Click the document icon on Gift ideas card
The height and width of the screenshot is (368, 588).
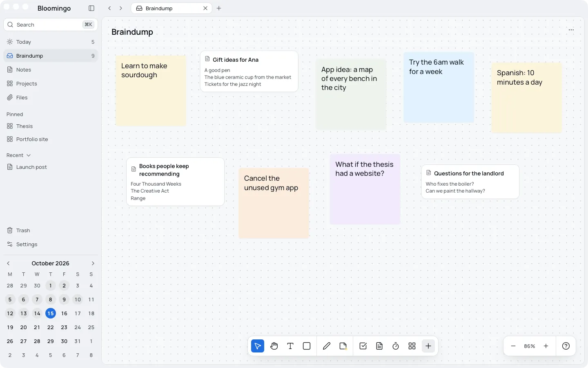point(207,59)
